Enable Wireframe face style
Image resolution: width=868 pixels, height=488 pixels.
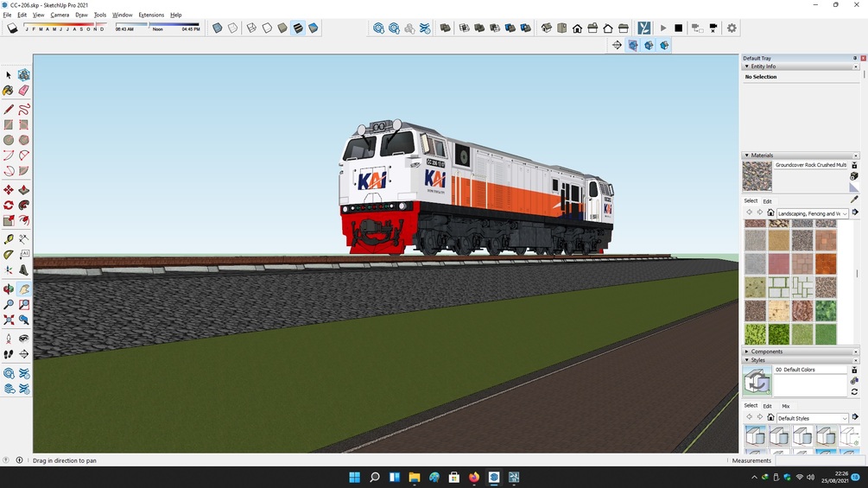(252, 28)
